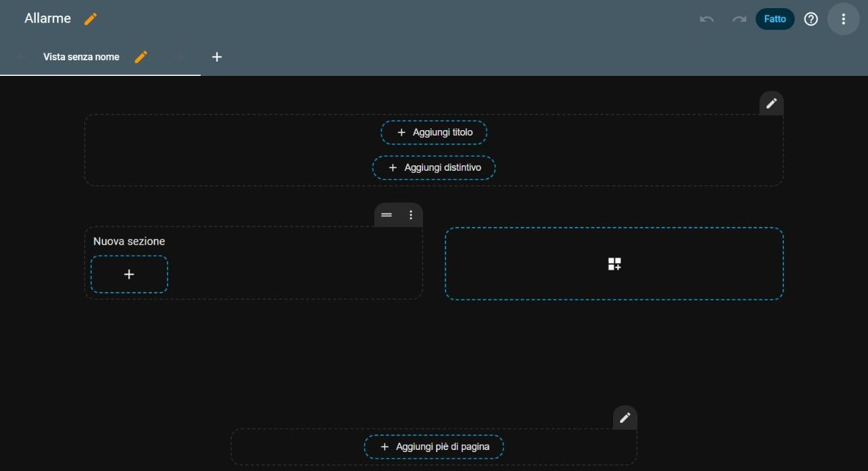Add a card in Nuova sezione
The image size is (868, 471).
click(x=129, y=274)
